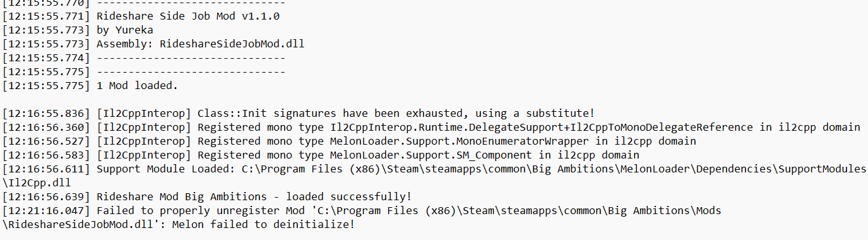This screenshot has height=240, width=868.
Task: Click the [12:16:55.836] timestamp
Action: click(x=47, y=113)
